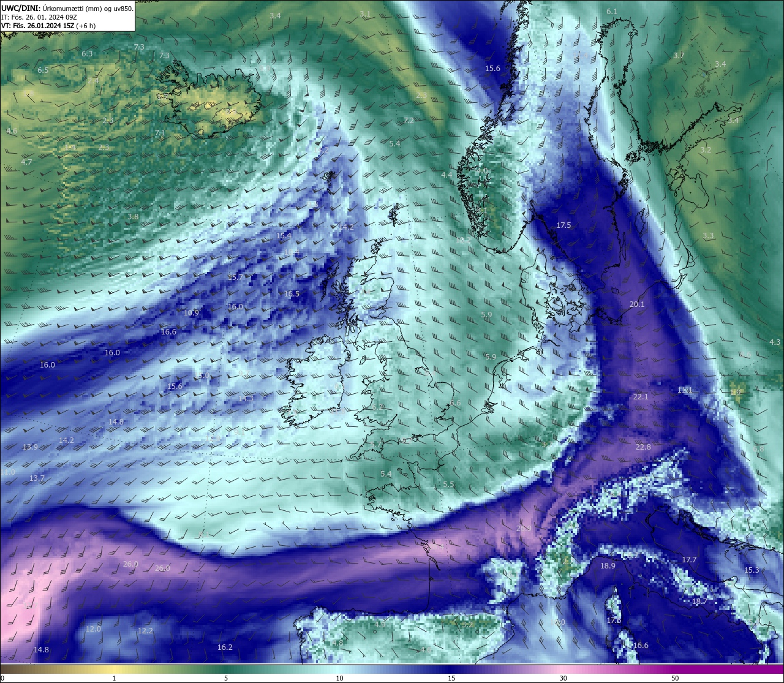Click the 13.9 value label
This screenshot has height=683, width=784.
tap(30, 447)
